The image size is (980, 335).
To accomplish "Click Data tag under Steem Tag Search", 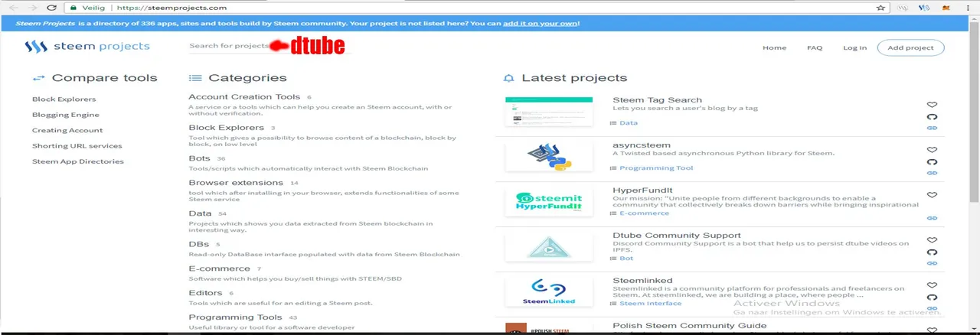I will [x=628, y=122].
